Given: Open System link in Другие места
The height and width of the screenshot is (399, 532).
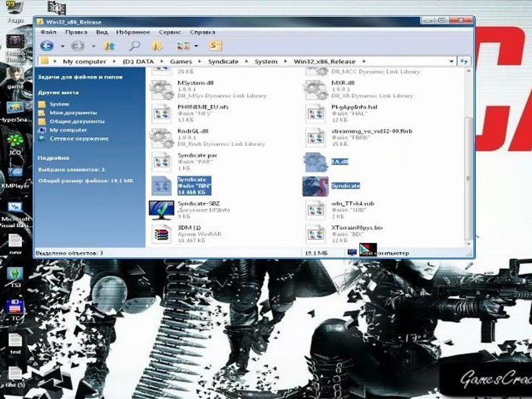Looking at the screenshot, I should tap(59, 104).
